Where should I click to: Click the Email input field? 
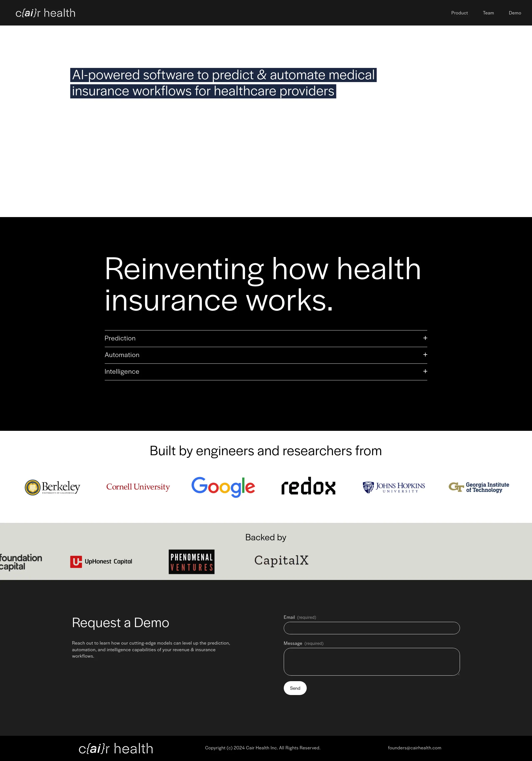click(371, 627)
